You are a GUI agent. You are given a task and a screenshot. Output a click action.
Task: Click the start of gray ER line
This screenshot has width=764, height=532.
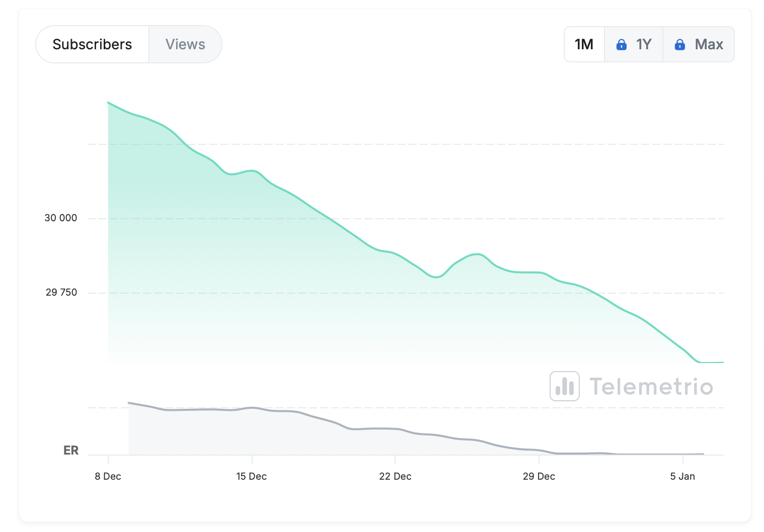coord(129,403)
